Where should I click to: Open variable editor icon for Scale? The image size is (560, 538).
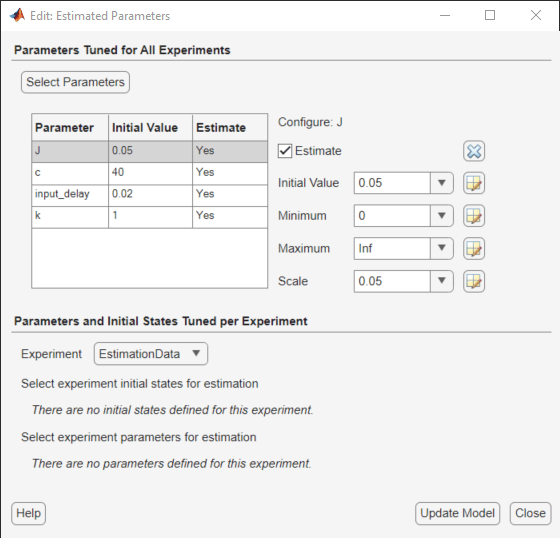click(x=474, y=281)
